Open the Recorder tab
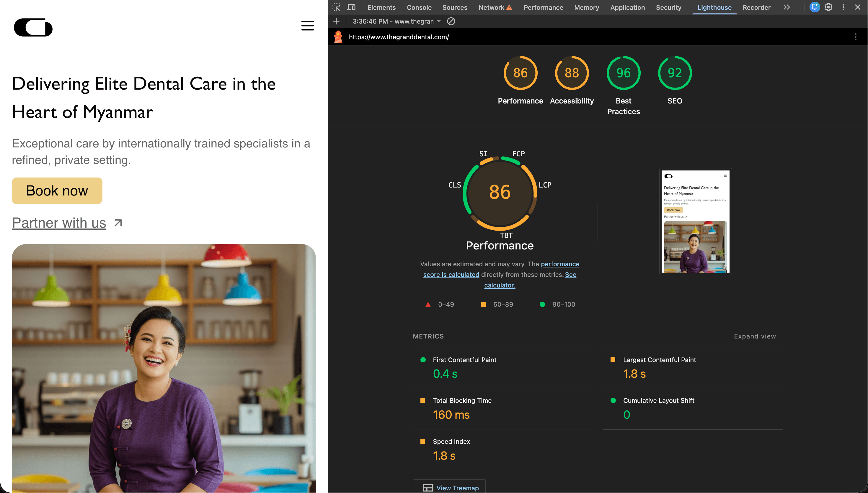The height and width of the screenshot is (493, 868). (756, 7)
